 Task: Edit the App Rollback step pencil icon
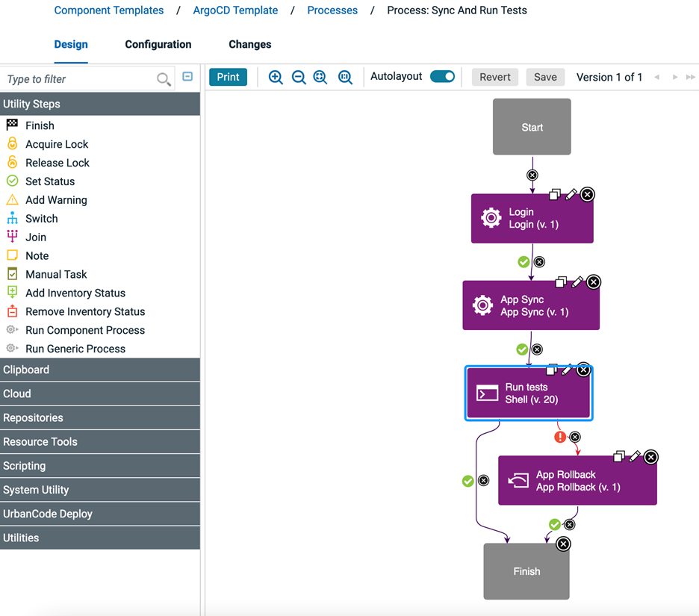(x=636, y=456)
